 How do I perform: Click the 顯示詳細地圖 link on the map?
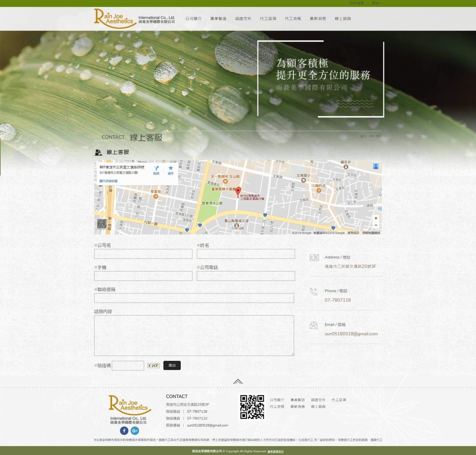(x=108, y=181)
